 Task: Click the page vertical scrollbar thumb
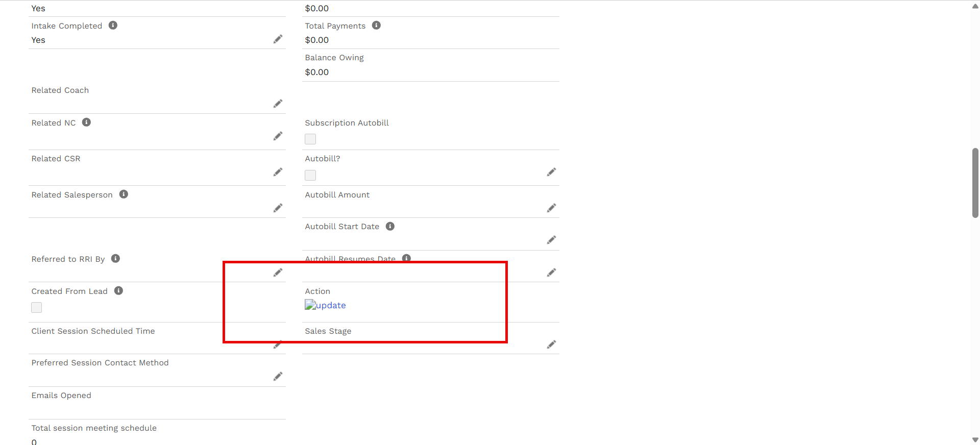pos(975,183)
